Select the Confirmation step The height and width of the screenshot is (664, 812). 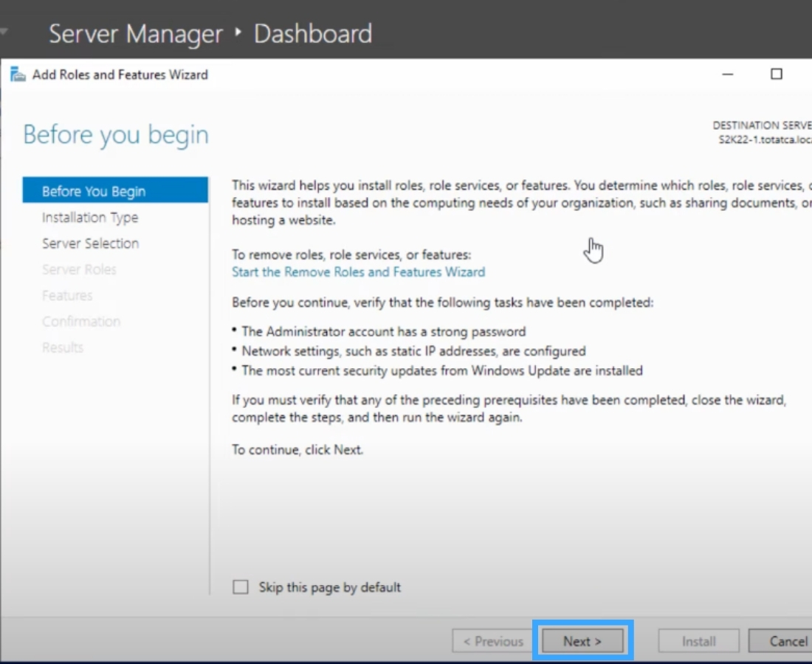point(81,321)
